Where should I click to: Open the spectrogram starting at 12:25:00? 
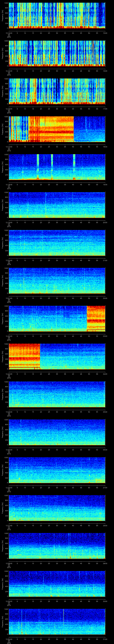[x=57, y=432]
